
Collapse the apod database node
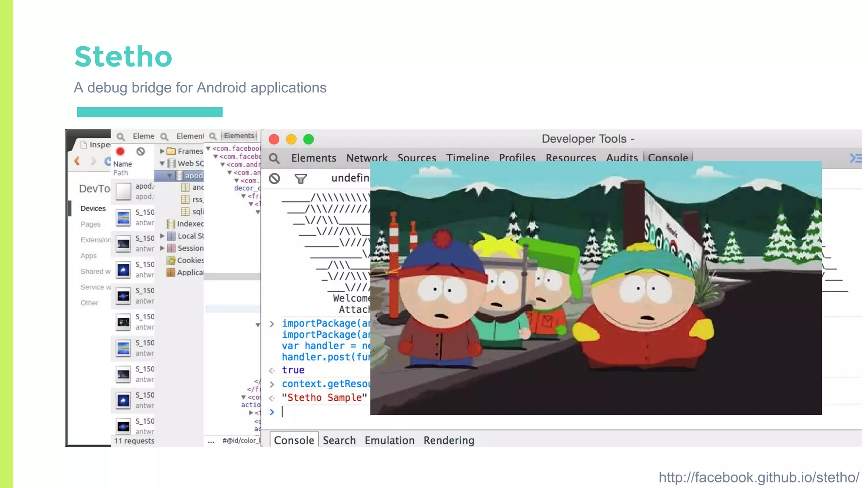[x=170, y=175]
